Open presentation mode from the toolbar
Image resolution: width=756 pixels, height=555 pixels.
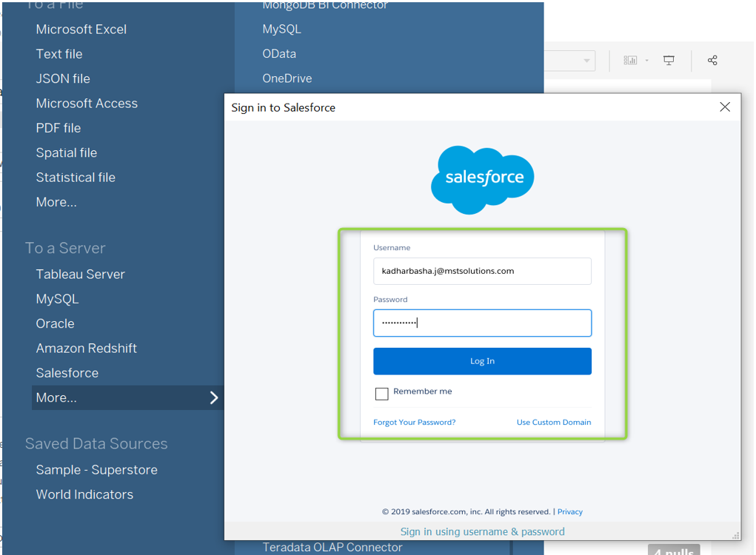669,61
